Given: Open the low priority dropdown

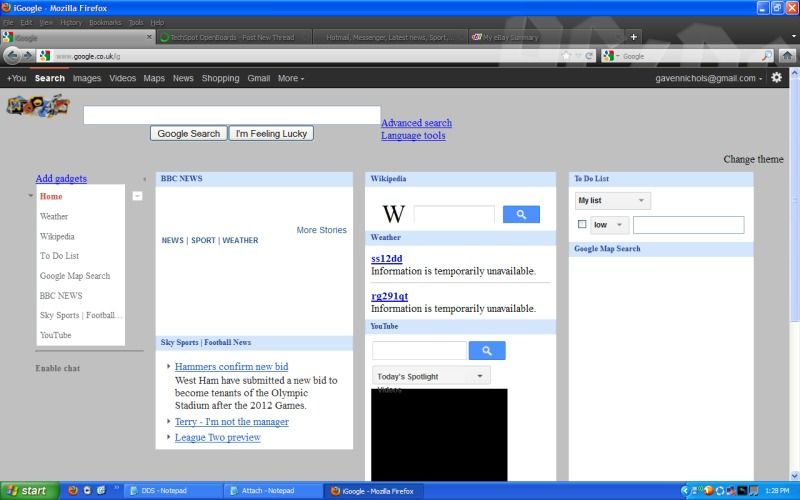Looking at the screenshot, I should click(609, 224).
